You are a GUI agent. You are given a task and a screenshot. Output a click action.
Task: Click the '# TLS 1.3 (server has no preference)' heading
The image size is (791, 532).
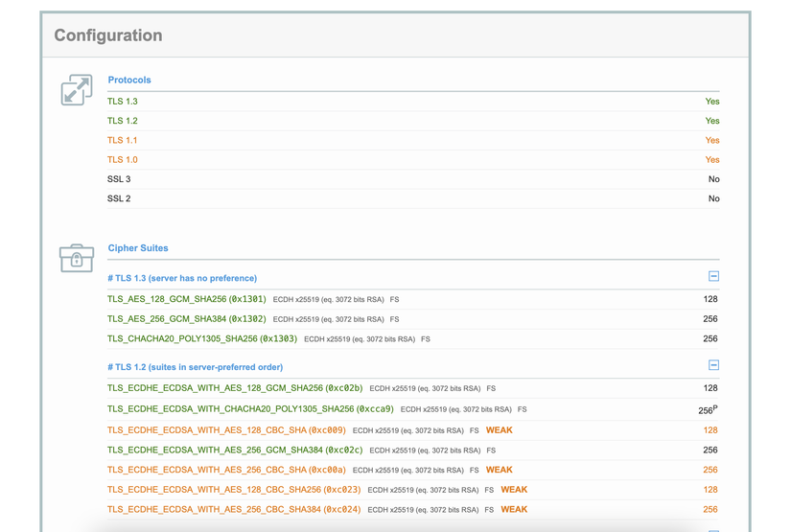tap(182, 278)
